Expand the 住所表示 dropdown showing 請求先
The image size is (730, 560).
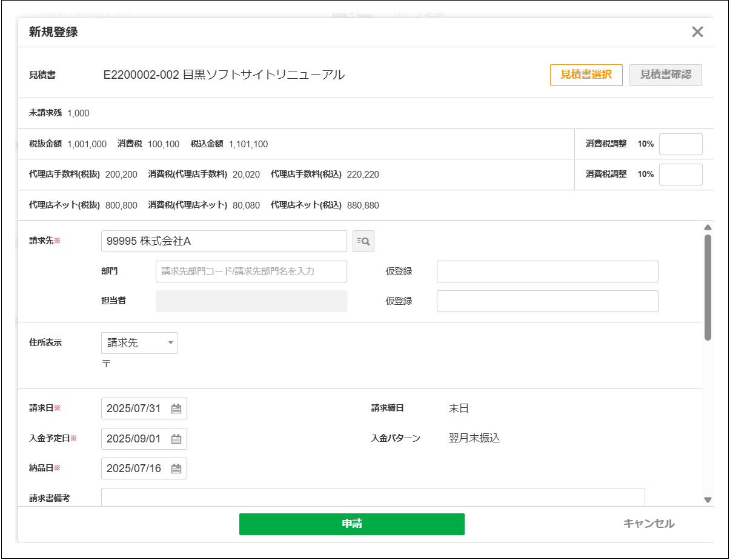coord(139,343)
